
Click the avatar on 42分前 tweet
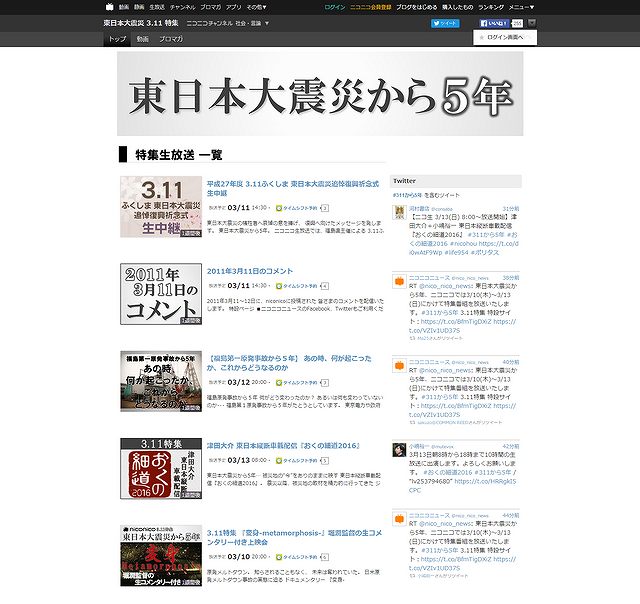coord(399,450)
